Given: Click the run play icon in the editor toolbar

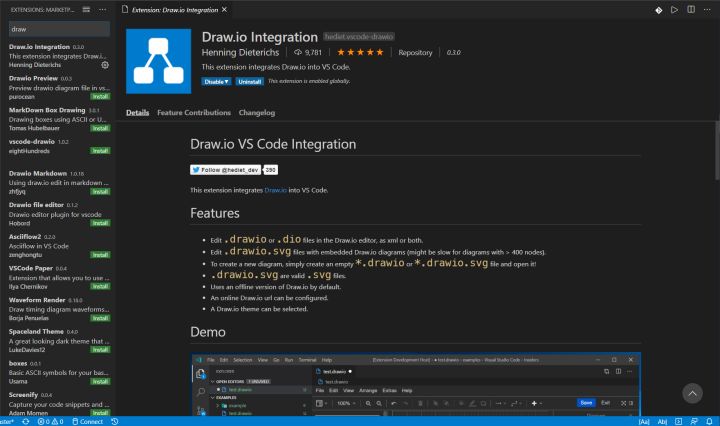Looking at the screenshot, I should tap(674, 10).
